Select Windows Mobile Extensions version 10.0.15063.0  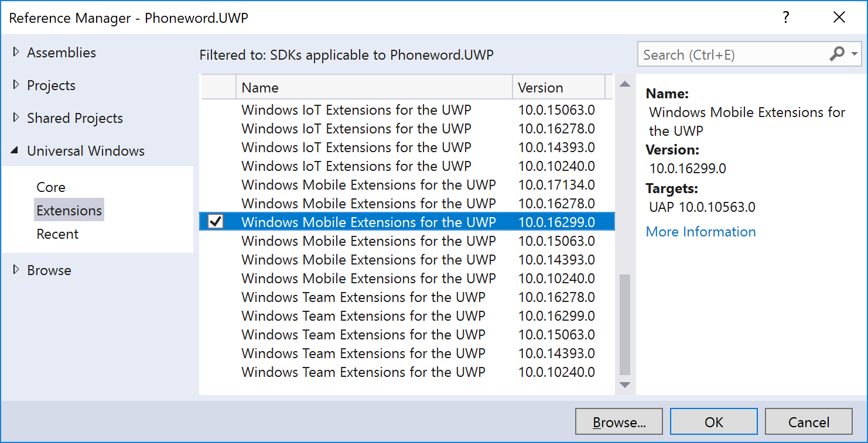point(406,241)
